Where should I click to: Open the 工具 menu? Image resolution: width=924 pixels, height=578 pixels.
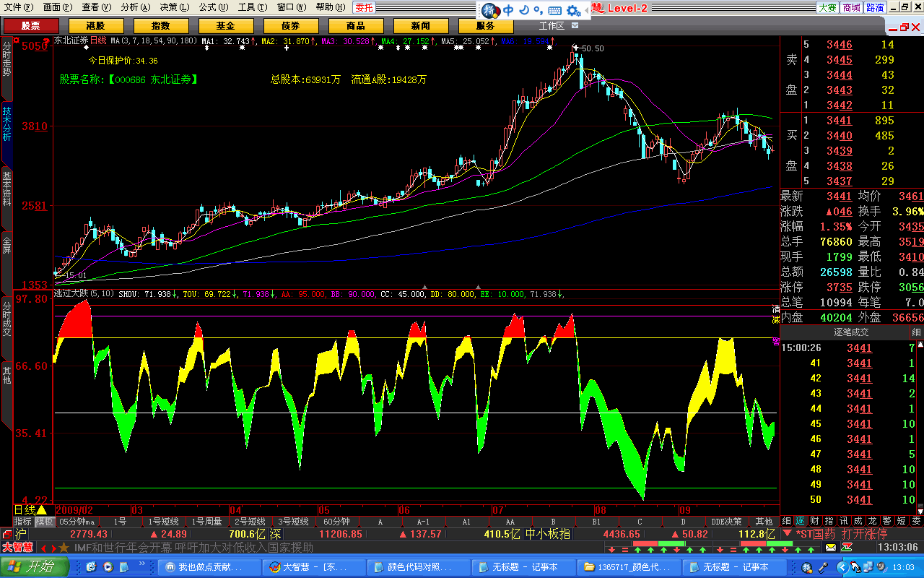pos(253,7)
